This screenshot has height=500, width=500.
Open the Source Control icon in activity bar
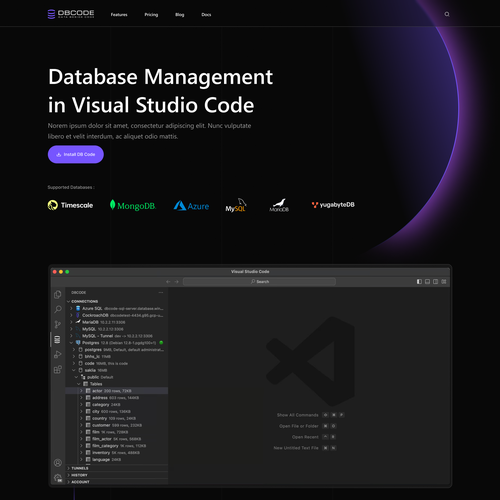coord(58,324)
